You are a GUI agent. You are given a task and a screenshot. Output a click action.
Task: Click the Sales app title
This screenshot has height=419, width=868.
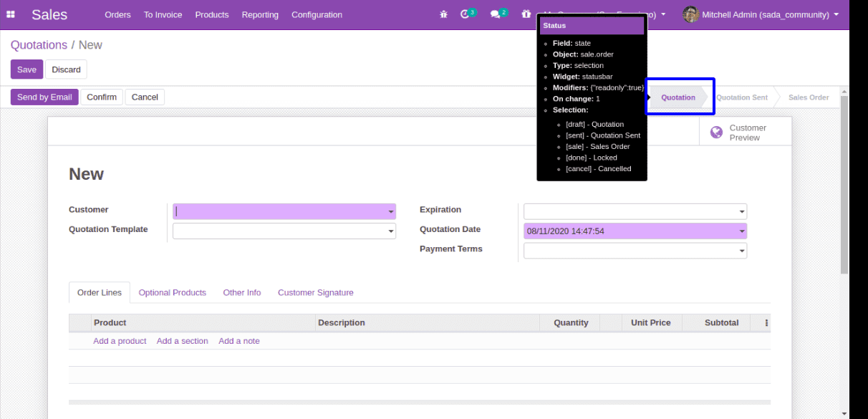point(49,14)
